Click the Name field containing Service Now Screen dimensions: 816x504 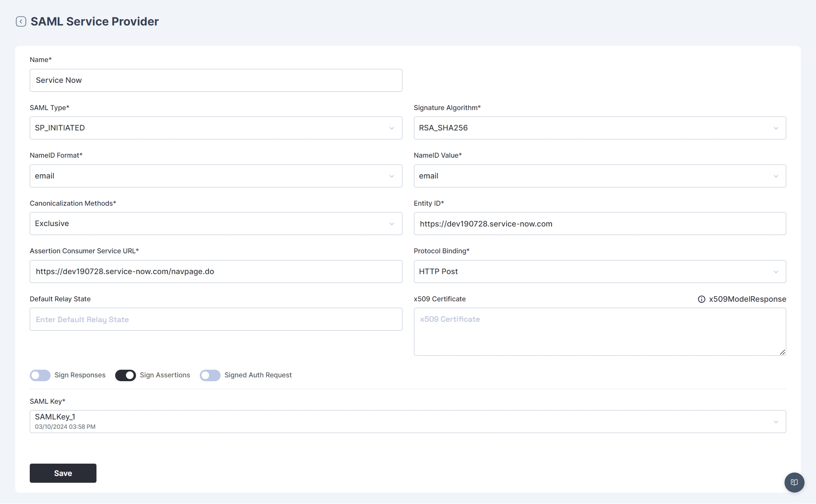coord(215,80)
